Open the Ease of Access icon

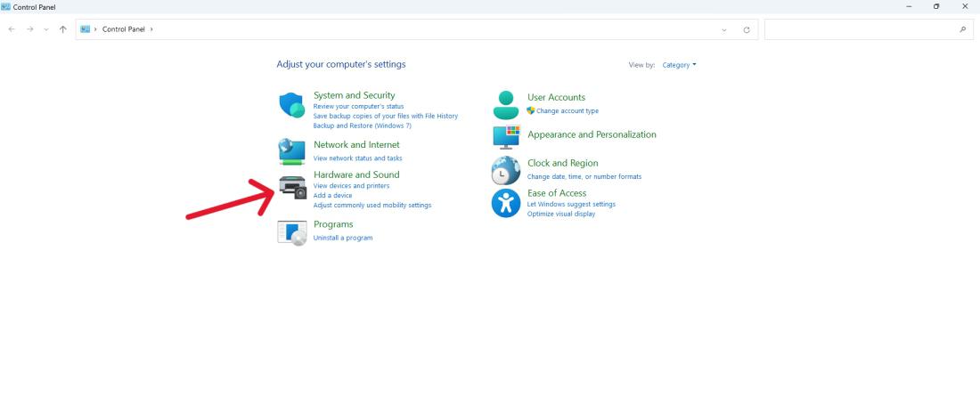pyautogui.click(x=506, y=203)
